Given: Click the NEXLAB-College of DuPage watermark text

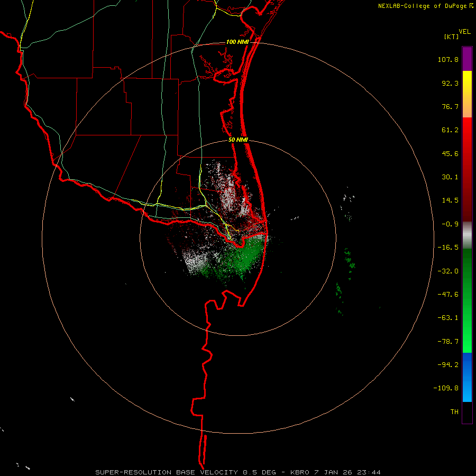Looking at the screenshot, I should [425, 6].
